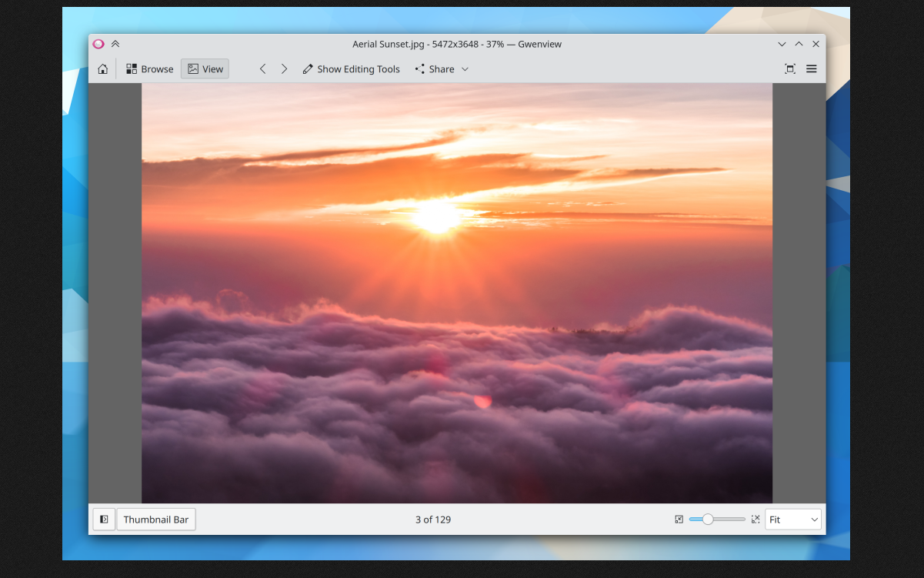The height and width of the screenshot is (578, 924).
Task: Maximize the Gwenview window
Action: (x=799, y=45)
